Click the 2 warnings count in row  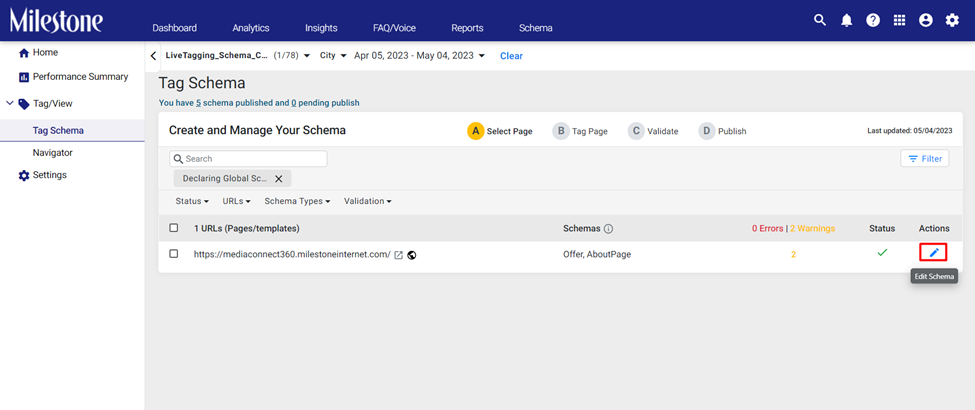pos(793,254)
